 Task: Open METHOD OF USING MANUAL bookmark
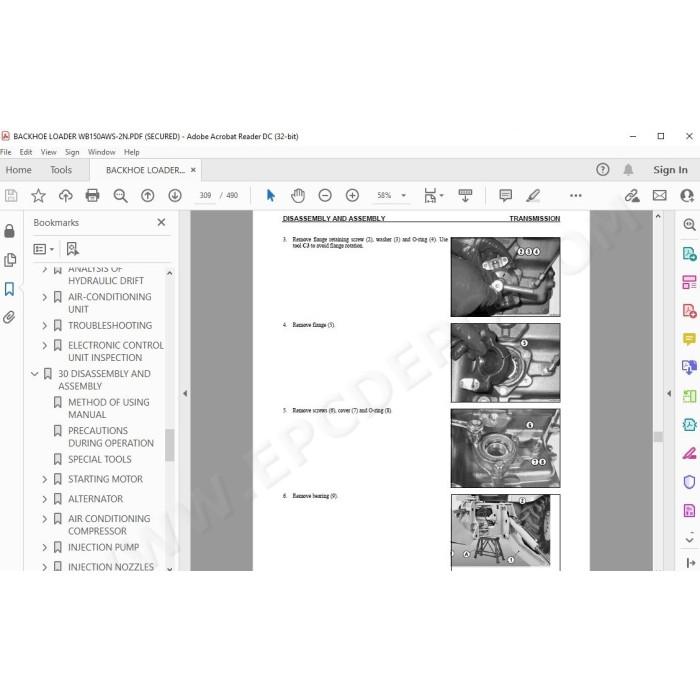(x=109, y=408)
